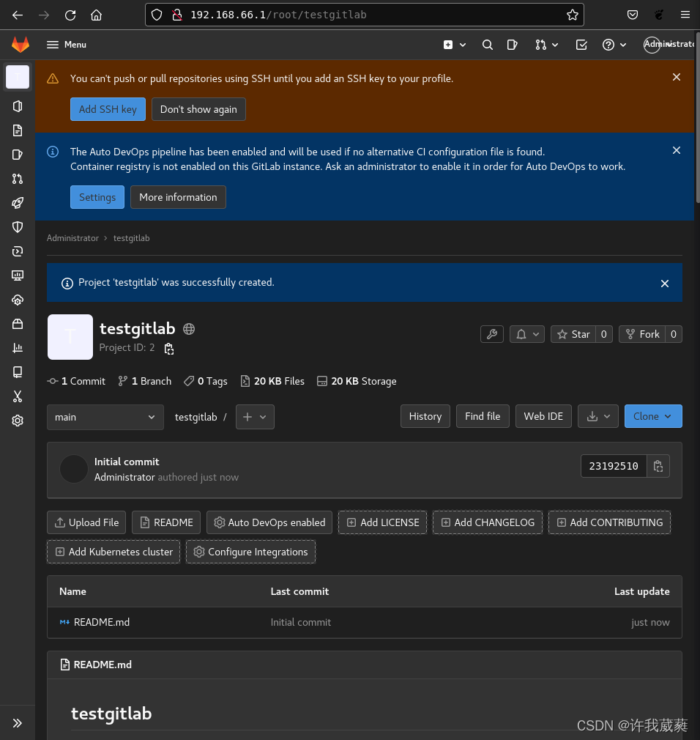Viewport: 700px width, 740px height.
Task: Click the Upload File button
Action: pos(86,522)
